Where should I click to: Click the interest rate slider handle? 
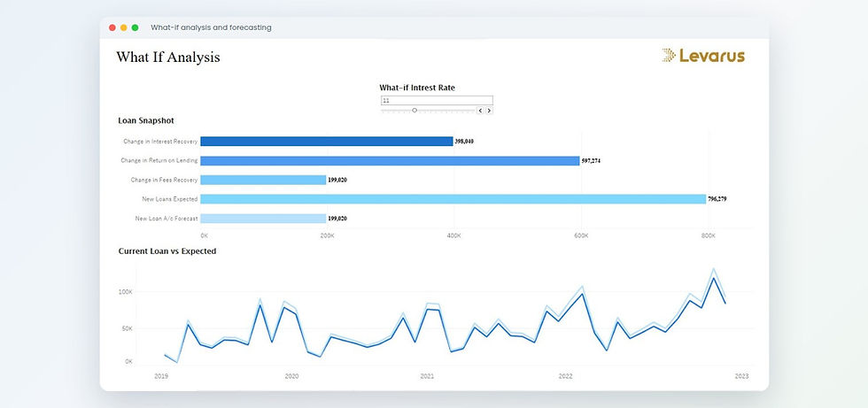[x=415, y=110]
